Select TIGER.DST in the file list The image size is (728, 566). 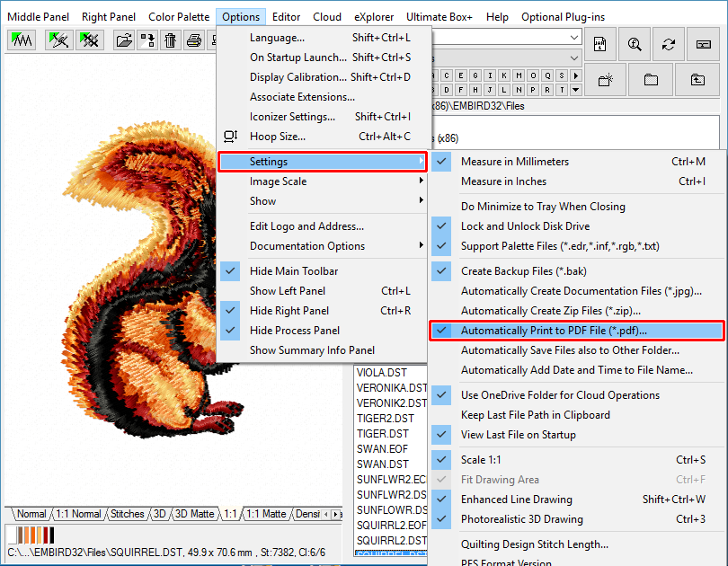pos(383,434)
